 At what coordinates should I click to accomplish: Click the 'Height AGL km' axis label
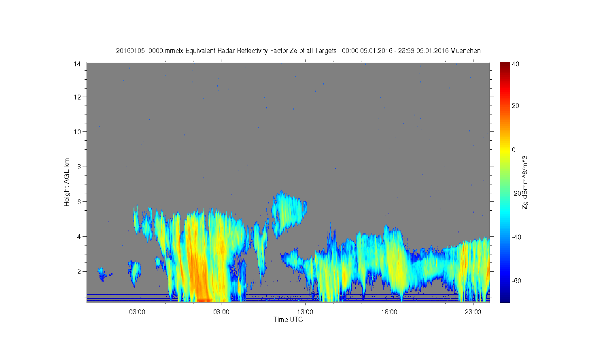click(x=67, y=182)
